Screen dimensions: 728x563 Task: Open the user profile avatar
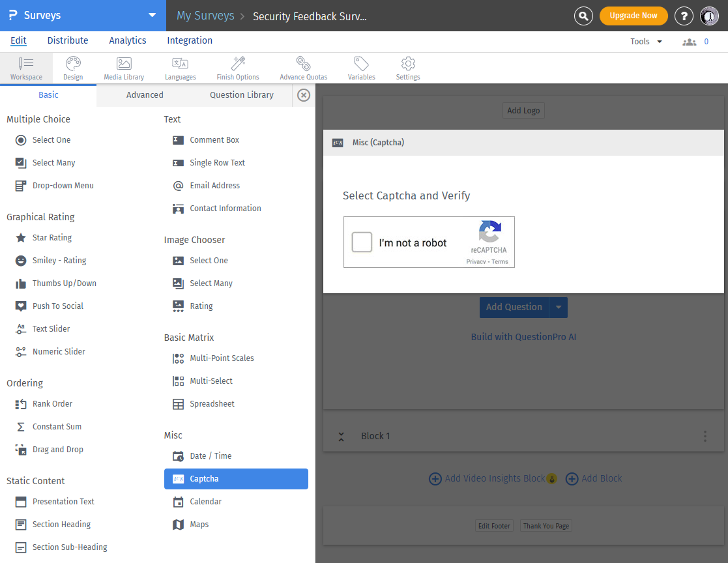tap(709, 16)
